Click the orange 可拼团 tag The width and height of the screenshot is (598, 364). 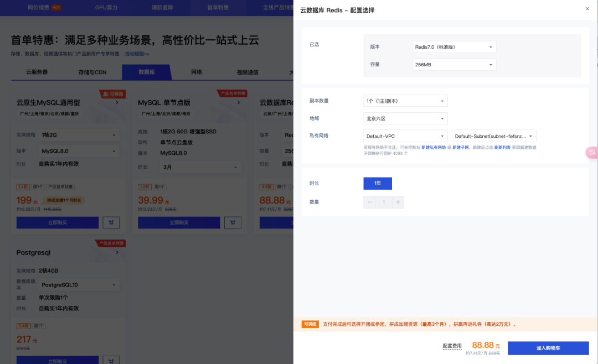coord(310,324)
